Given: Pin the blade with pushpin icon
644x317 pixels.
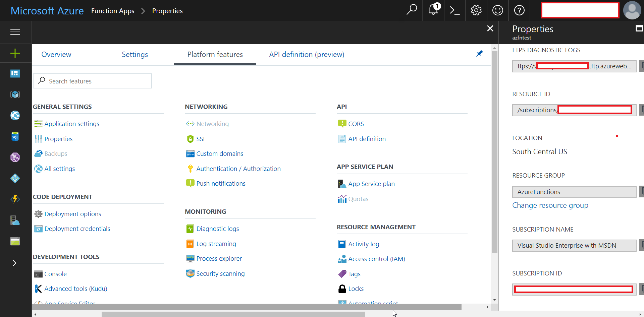Looking at the screenshot, I should point(480,53).
